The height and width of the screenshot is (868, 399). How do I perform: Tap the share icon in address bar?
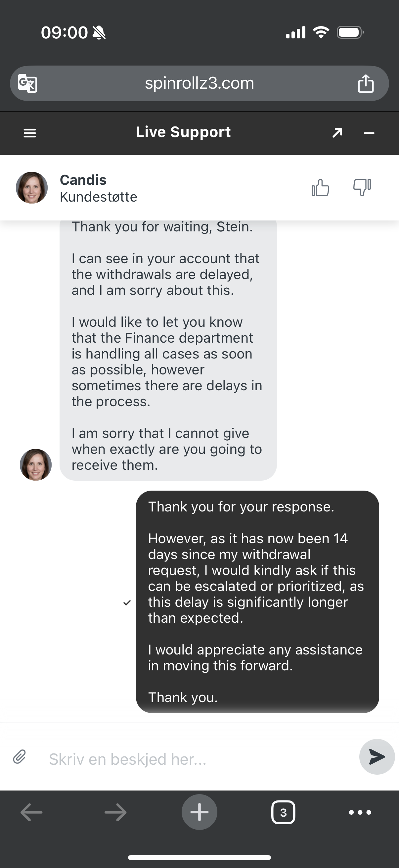coord(365,83)
